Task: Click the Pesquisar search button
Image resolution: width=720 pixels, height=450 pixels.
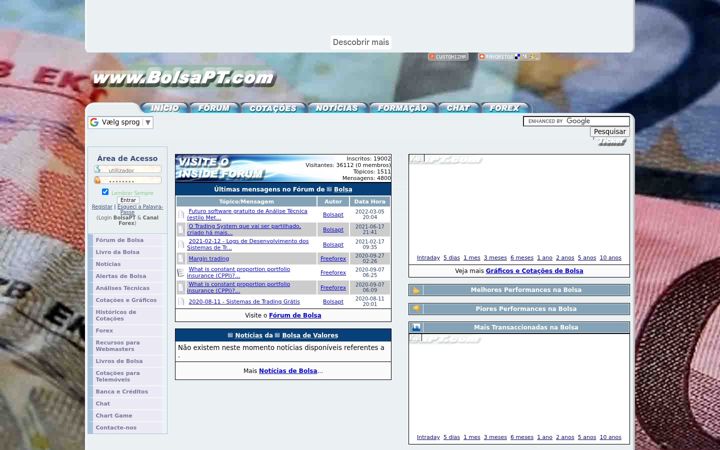Action: pyautogui.click(x=609, y=132)
